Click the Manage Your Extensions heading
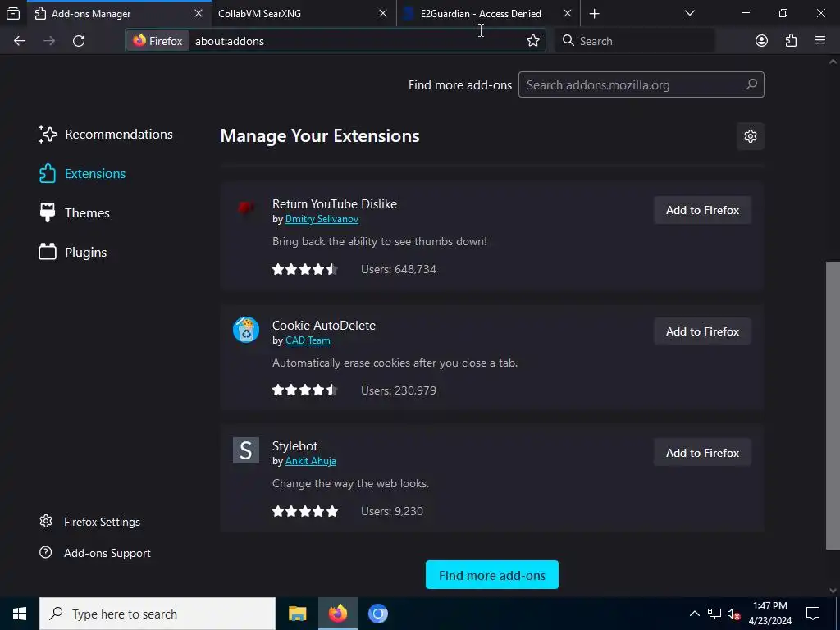 [x=320, y=136]
